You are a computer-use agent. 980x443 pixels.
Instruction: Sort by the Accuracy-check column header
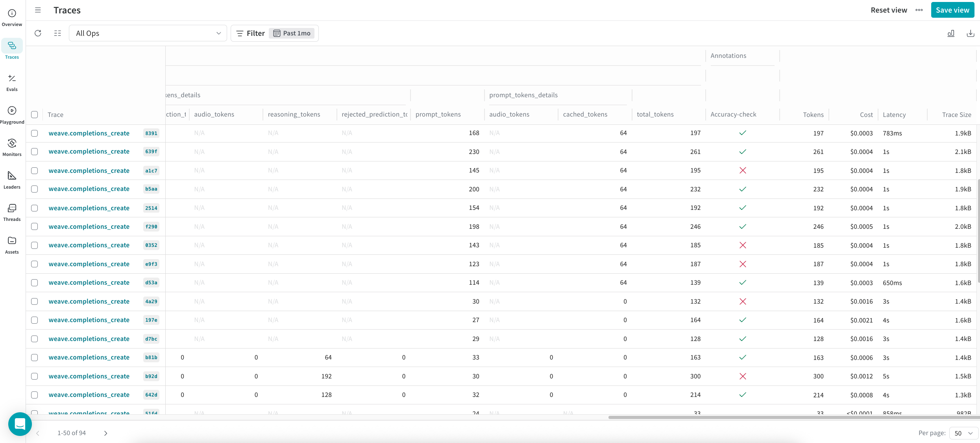pos(733,114)
